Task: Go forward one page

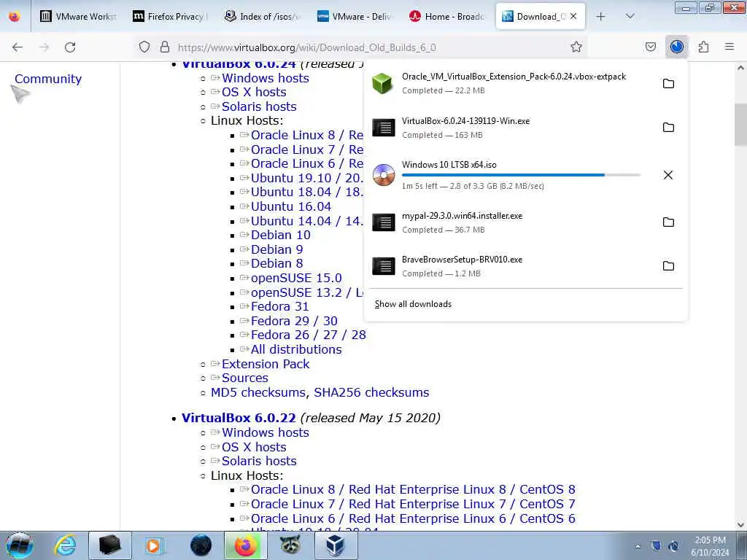Action: 44,47
